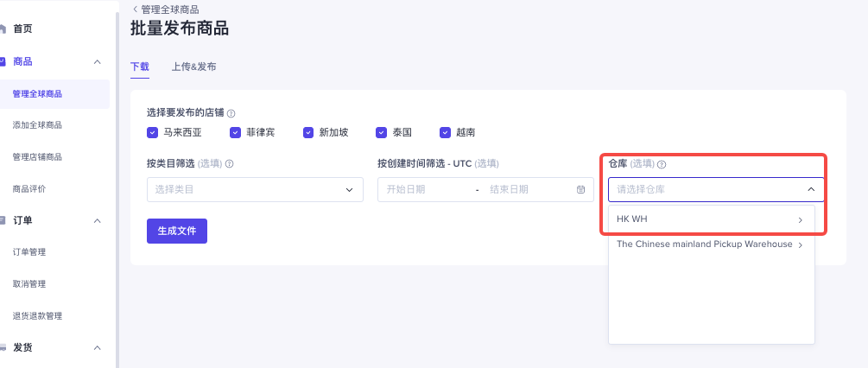Click help icon next to 仓库 label
868x368 pixels.
click(x=662, y=164)
